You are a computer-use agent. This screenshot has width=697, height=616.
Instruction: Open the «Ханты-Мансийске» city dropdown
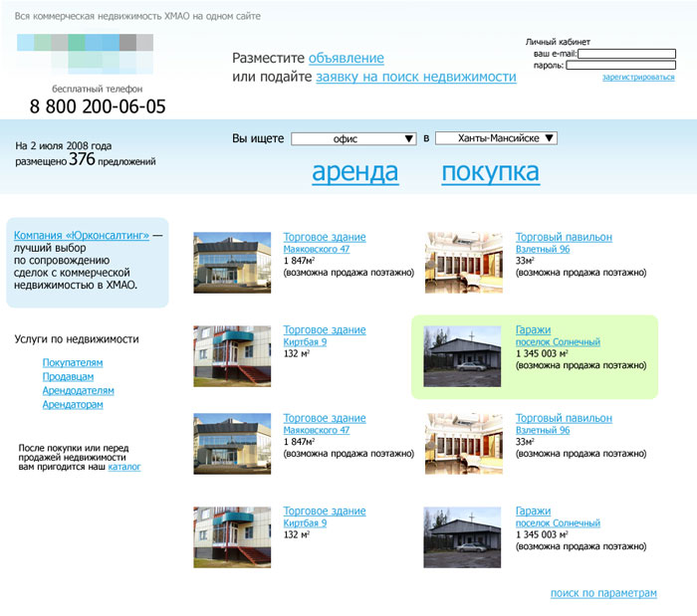tap(496, 139)
